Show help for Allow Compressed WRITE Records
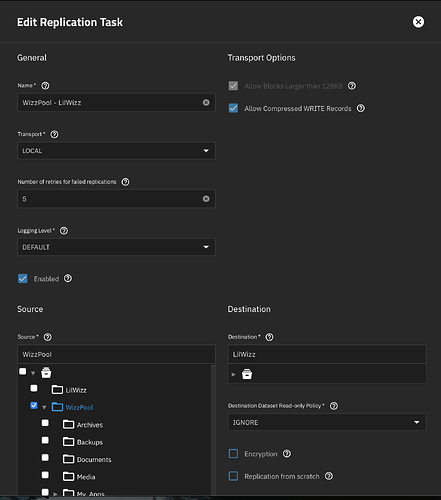 click(x=361, y=108)
